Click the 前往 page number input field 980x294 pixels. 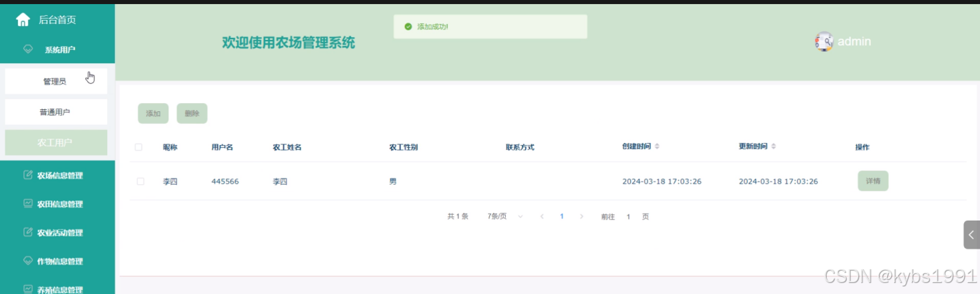pyautogui.click(x=628, y=216)
